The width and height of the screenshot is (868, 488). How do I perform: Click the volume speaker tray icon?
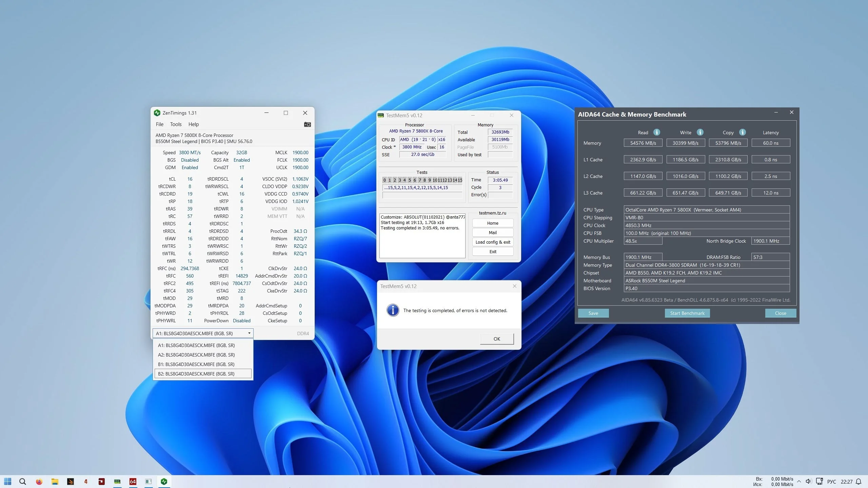tap(808, 481)
